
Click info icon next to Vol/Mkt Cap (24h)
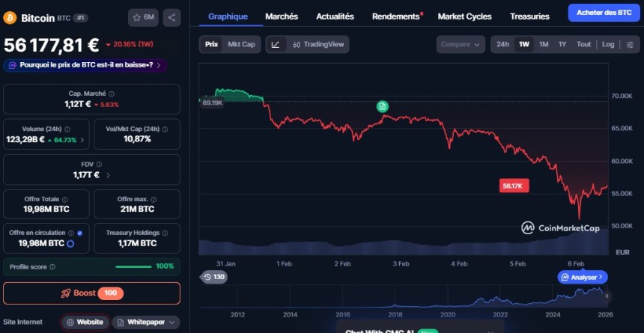[x=165, y=129]
